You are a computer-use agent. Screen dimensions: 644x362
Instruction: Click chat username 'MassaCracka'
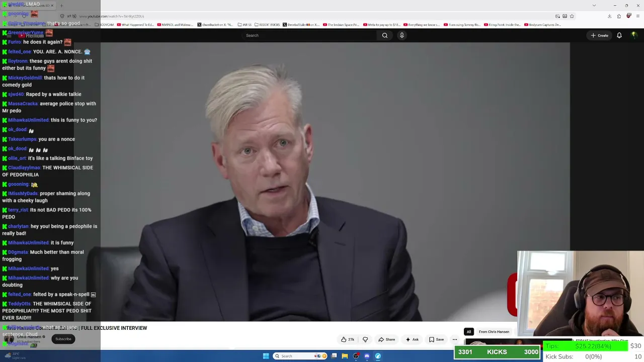[x=23, y=104]
